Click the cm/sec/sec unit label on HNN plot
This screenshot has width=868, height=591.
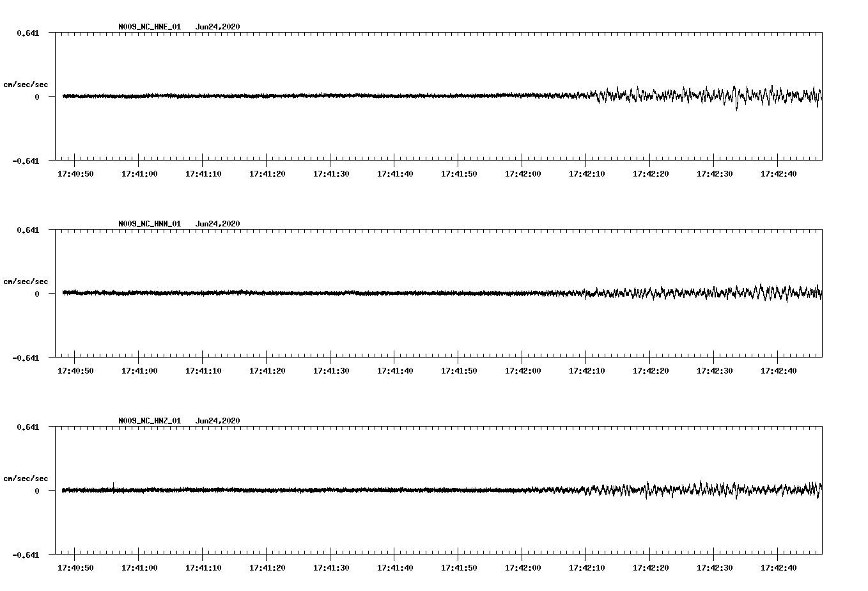click(x=26, y=281)
